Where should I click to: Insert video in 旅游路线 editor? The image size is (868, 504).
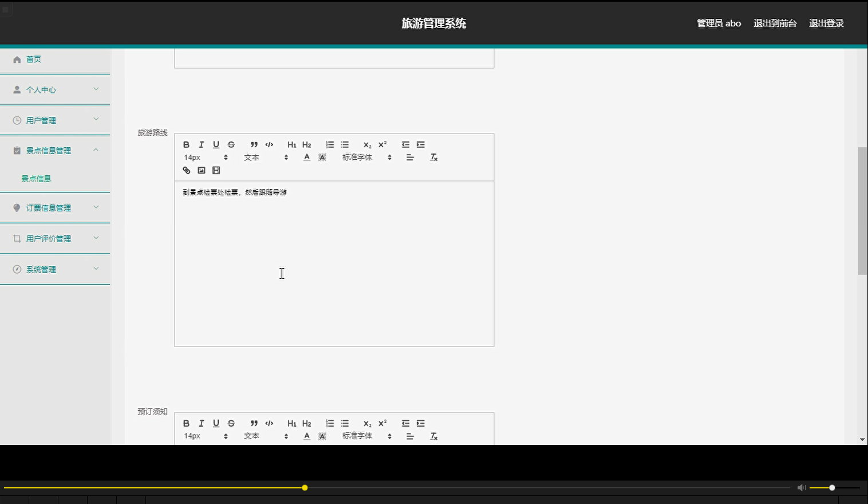[216, 171]
